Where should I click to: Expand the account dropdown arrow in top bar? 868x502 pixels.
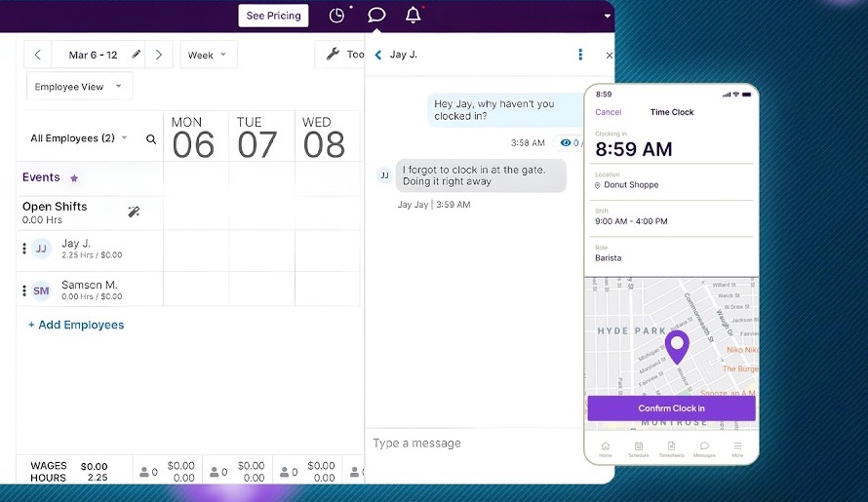coord(608,16)
